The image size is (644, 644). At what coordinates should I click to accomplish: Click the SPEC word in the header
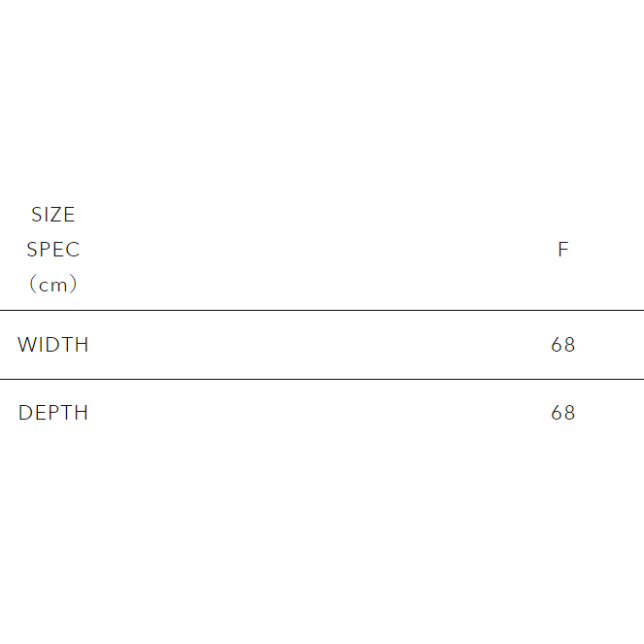pos(53,250)
